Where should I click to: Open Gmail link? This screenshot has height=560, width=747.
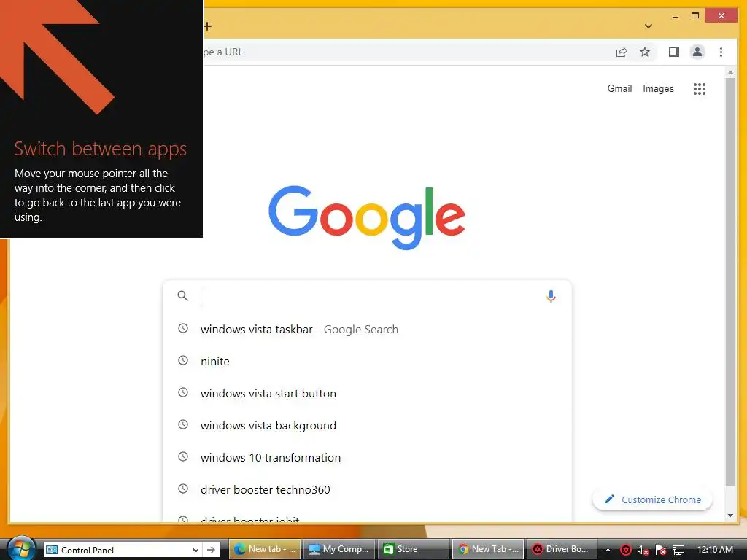[x=619, y=88]
